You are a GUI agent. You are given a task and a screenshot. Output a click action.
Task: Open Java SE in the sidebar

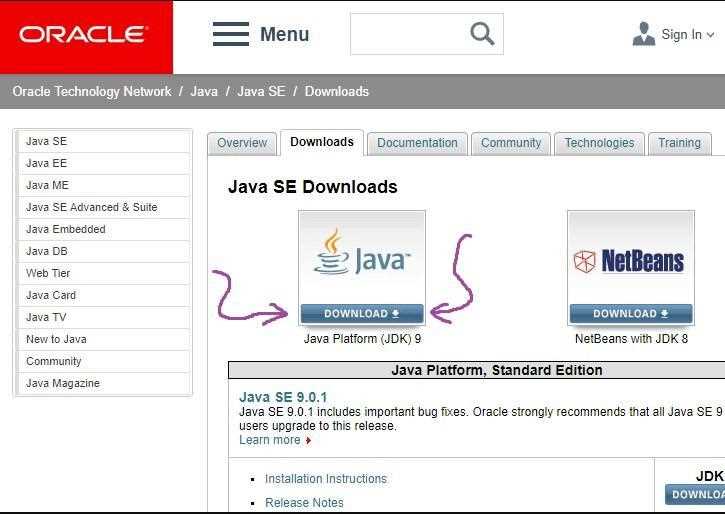(x=103, y=141)
